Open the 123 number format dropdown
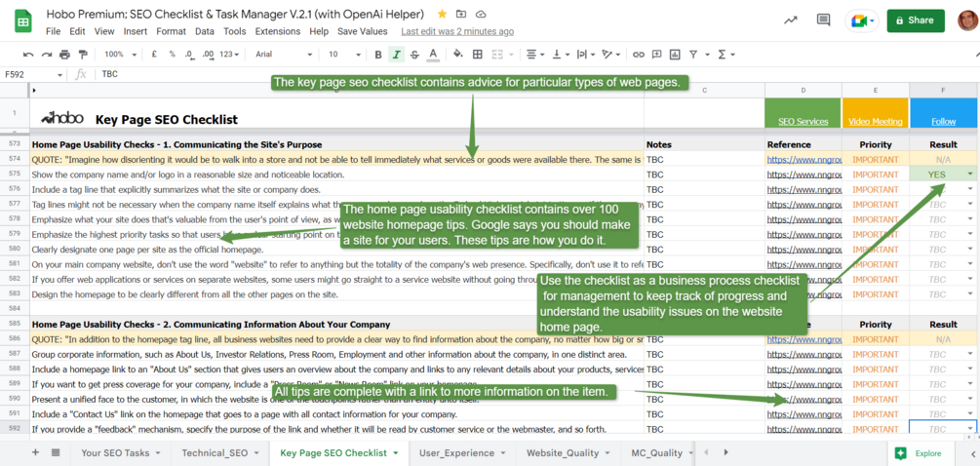This screenshot has height=466, width=980. click(231, 55)
